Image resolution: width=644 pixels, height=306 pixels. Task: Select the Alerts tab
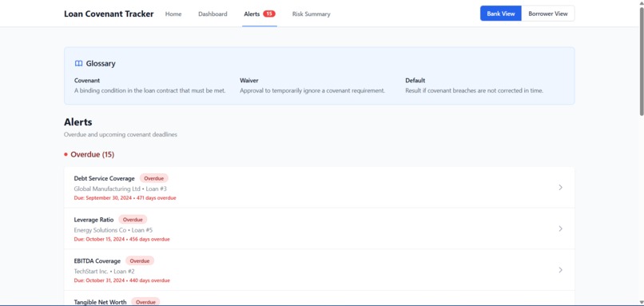[x=260, y=14]
